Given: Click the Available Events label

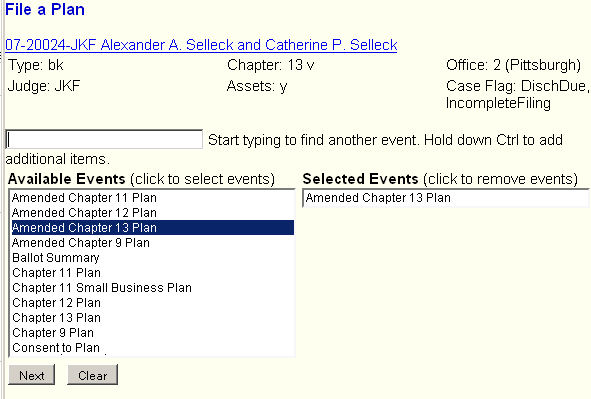Looking at the screenshot, I should click(x=66, y=179).
